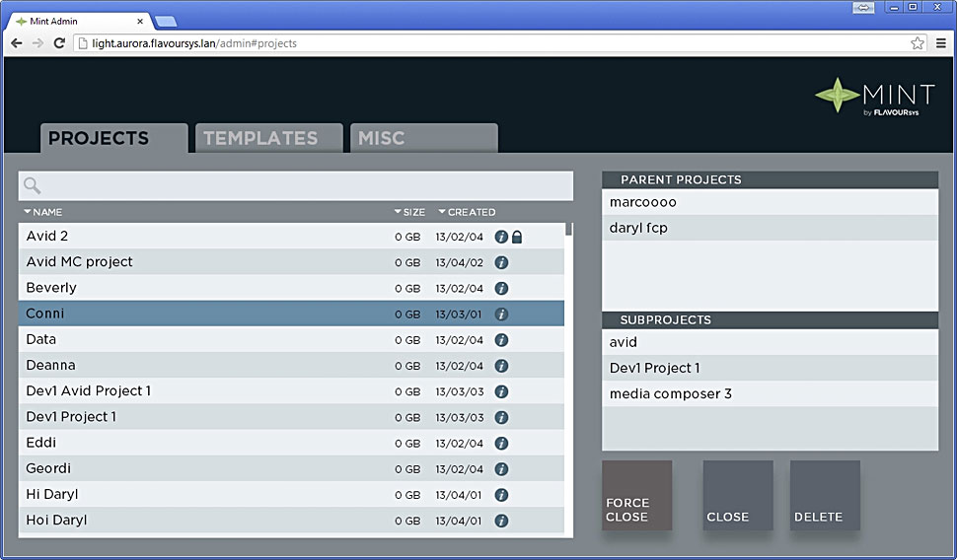Click the lock icon on Avid 2 row
The height and width of the screenshot is (560, 957).
pos(517,237)
